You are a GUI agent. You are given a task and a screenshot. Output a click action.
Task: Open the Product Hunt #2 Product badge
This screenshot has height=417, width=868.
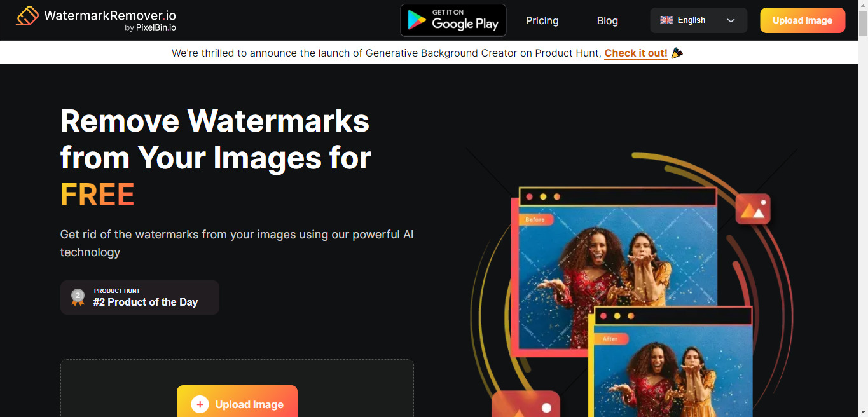click(x=140, y=297)
